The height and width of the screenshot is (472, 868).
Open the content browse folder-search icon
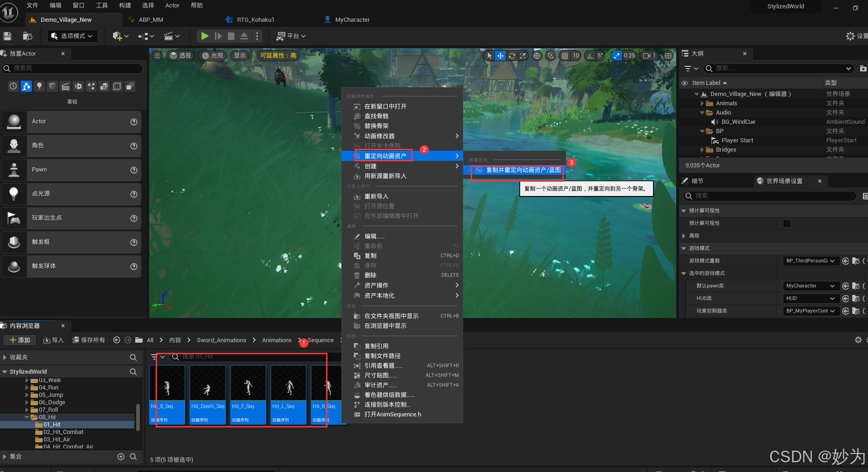[28, 36]
